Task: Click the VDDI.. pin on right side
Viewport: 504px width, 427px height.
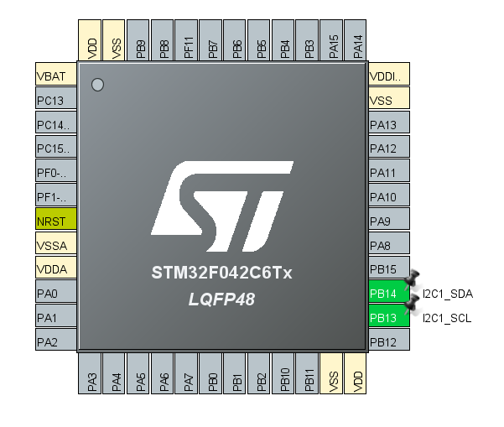Action: (389, 74)
